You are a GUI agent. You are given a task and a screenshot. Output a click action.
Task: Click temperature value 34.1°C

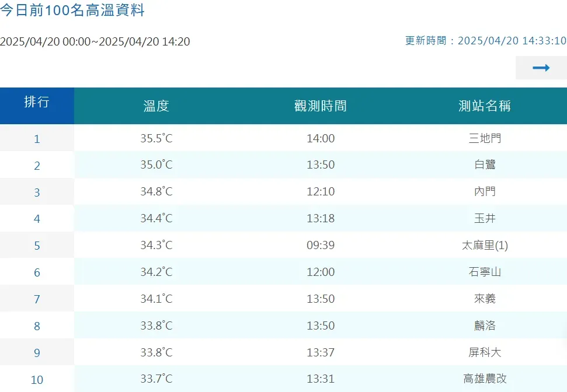pyautogui.click(x=156, y=299)
